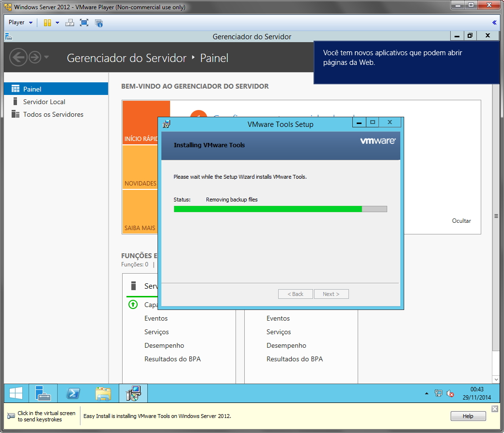The height and width of the screenshot is (433, 504).
Task: Click scrollbar down arrow in Server Manager
Action: click(496, 379)
